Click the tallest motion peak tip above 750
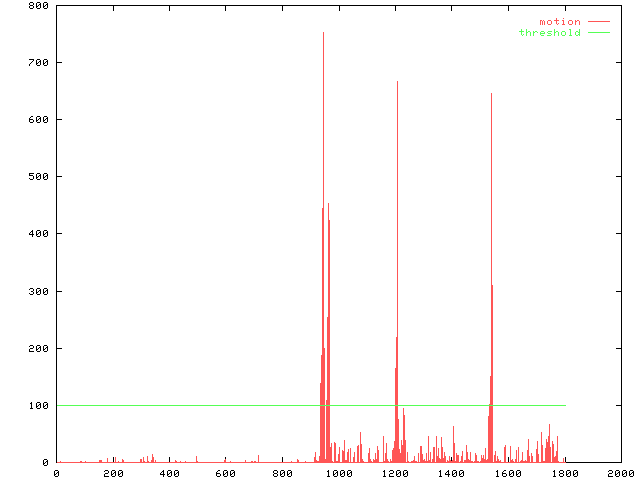This screenshot has width=640, height=480. click(x=323, y=34)
